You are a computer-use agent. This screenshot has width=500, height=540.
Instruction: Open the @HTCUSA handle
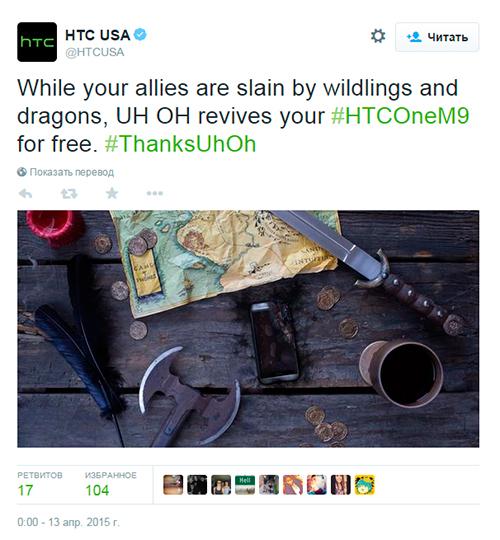click(95, 52)
